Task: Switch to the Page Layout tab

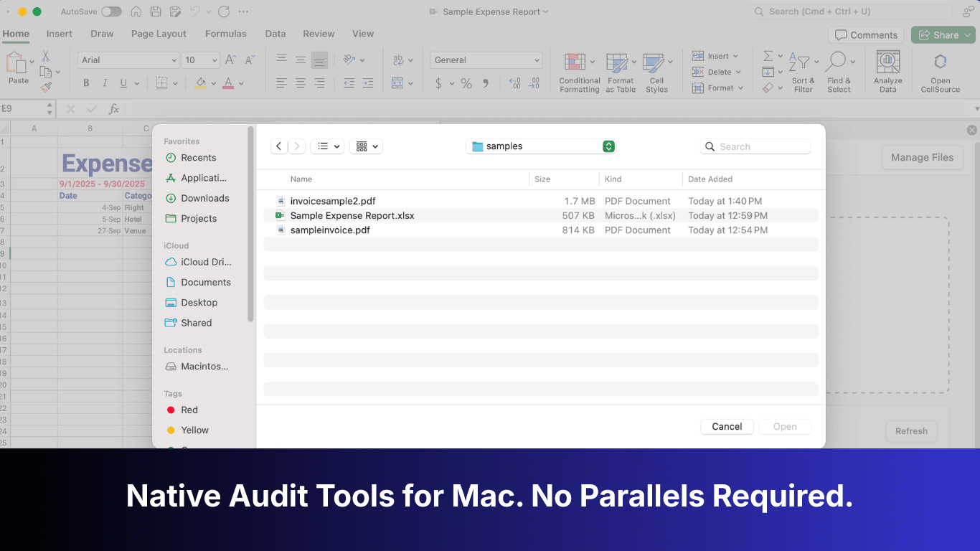Action: (159, 34)
